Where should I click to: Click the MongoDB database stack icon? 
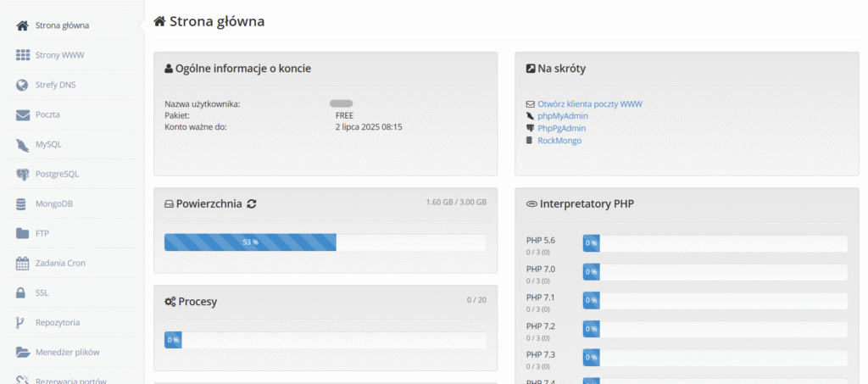[21, 204]
